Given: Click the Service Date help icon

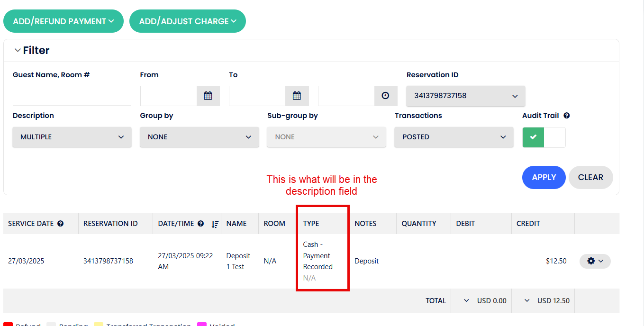Looking at the screenshot, I should point(61,224).
